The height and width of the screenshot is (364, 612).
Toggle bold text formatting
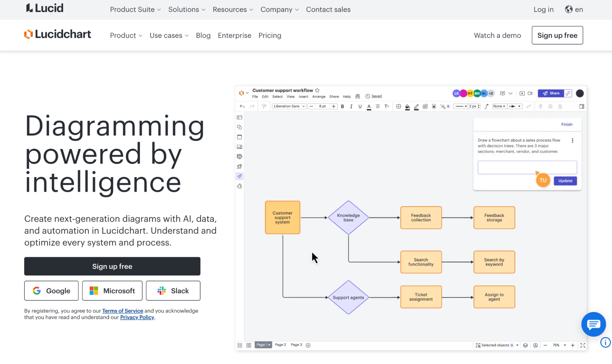click(x=343, y=106)
